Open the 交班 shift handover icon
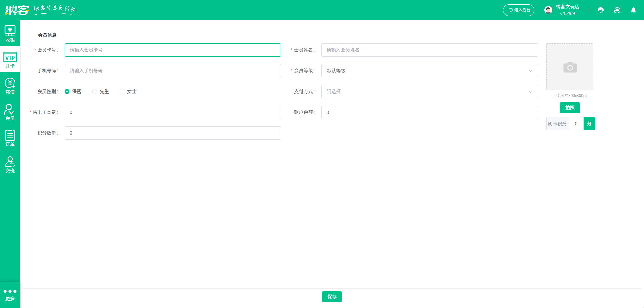644x308 pixels. tap(10, 165)
